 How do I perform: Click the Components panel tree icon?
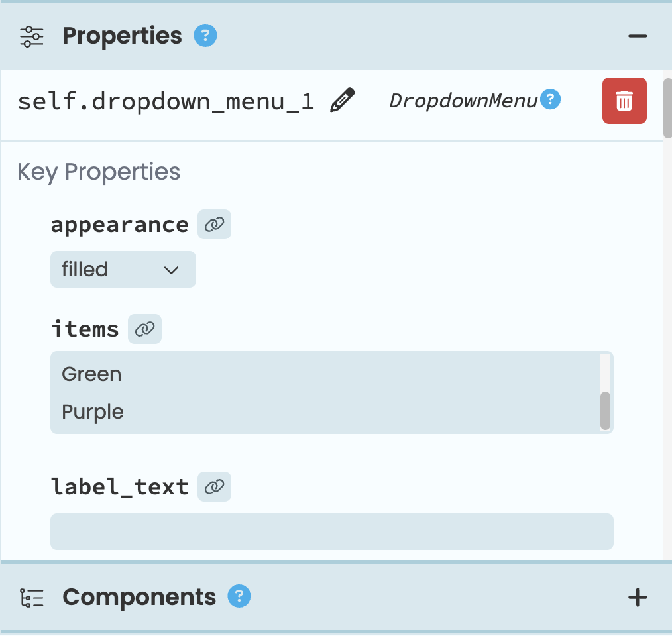click(x=31, y=597)
